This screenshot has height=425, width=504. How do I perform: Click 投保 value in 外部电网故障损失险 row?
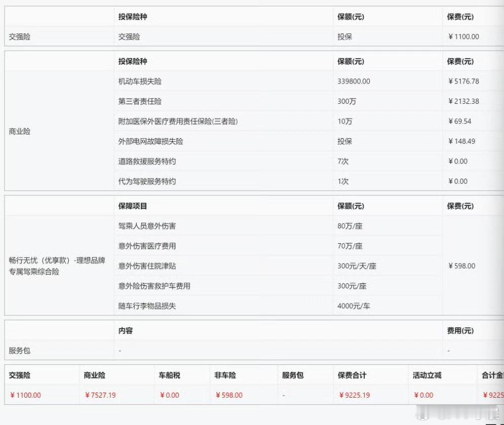(344, 141)
